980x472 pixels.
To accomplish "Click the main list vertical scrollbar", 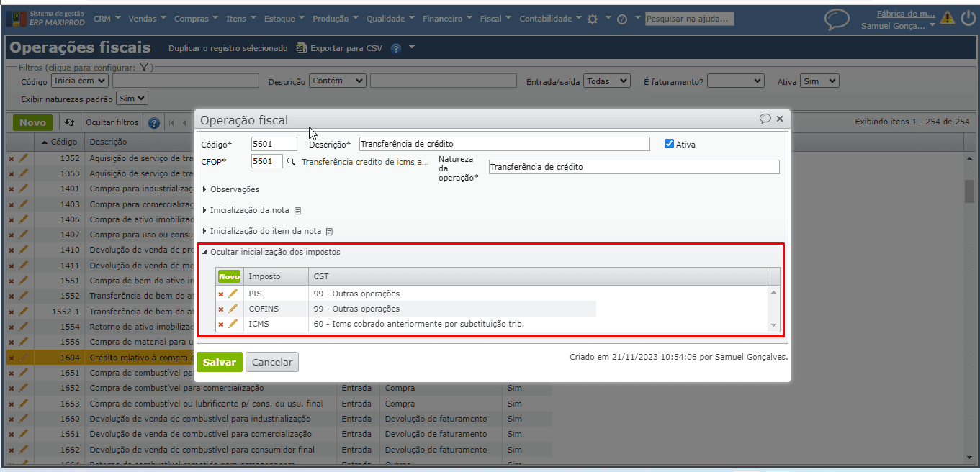I will 970,192.
